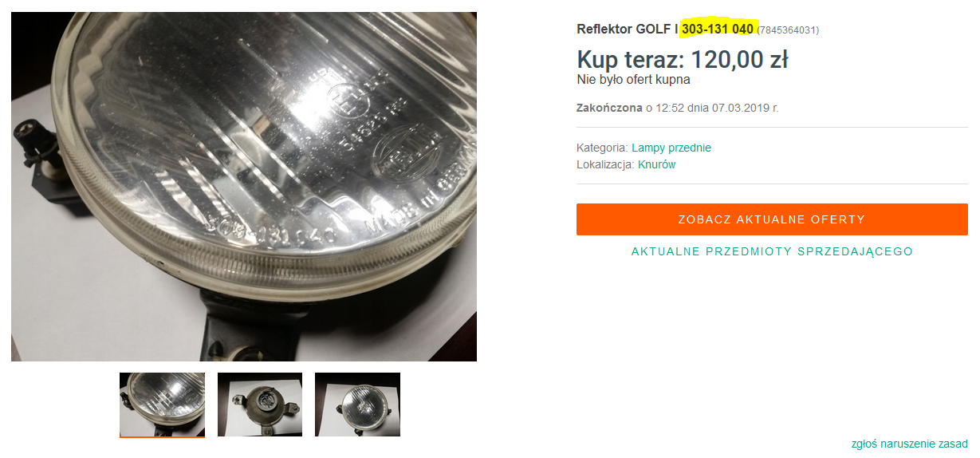This screenshot has width=980, height=458.
Task: Show the rear-view headlight thumbnail
Action: click(260, 405)
